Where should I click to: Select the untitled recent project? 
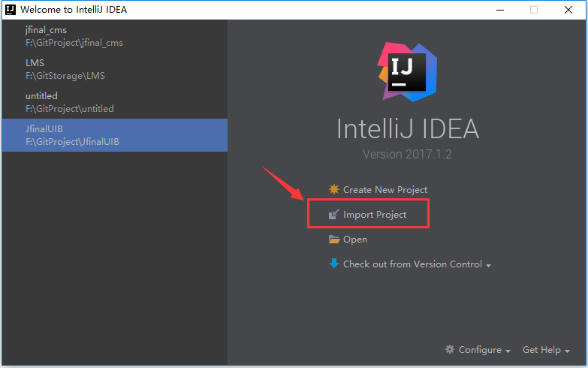(114, 102)
